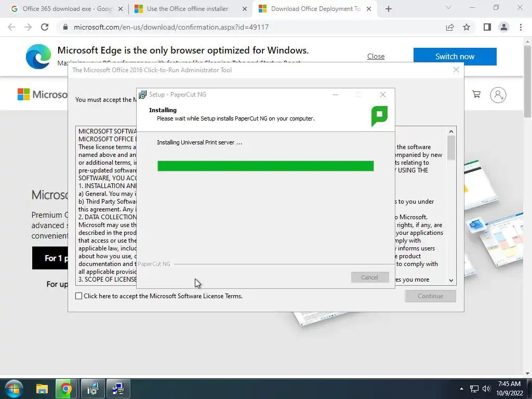Click the license text scrollbar thumb
This screenshot has width=532, height=399.
[451, 148]
